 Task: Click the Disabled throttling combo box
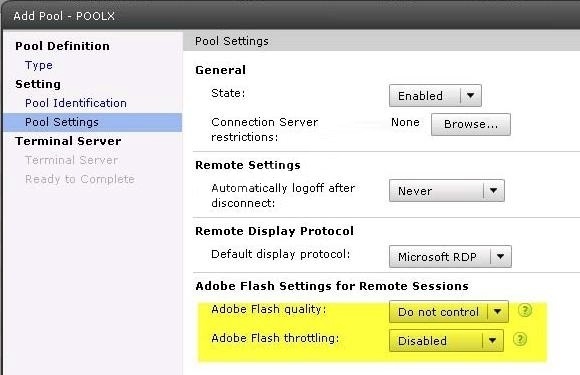click(x=446, y=341)
